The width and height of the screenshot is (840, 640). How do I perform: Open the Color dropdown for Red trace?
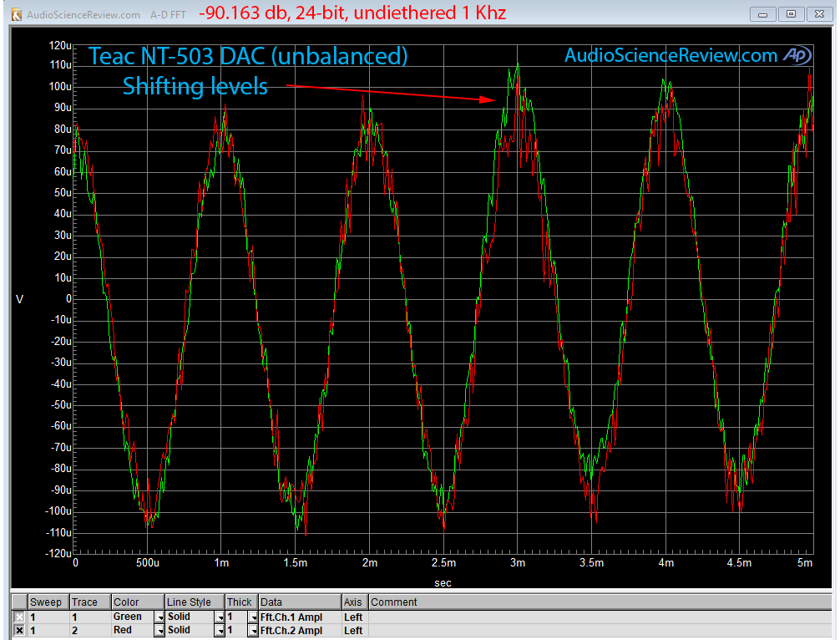[x=159, y=631]
